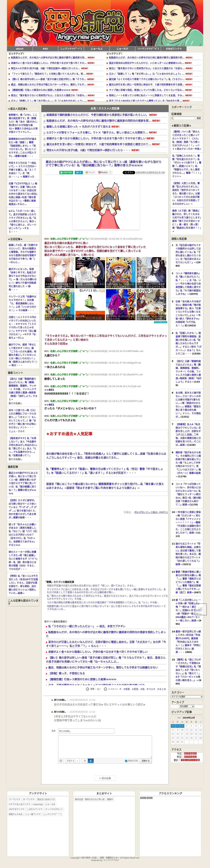210x868 pixels.
Task: Save the article with the Pocket button
Action: 103,172
